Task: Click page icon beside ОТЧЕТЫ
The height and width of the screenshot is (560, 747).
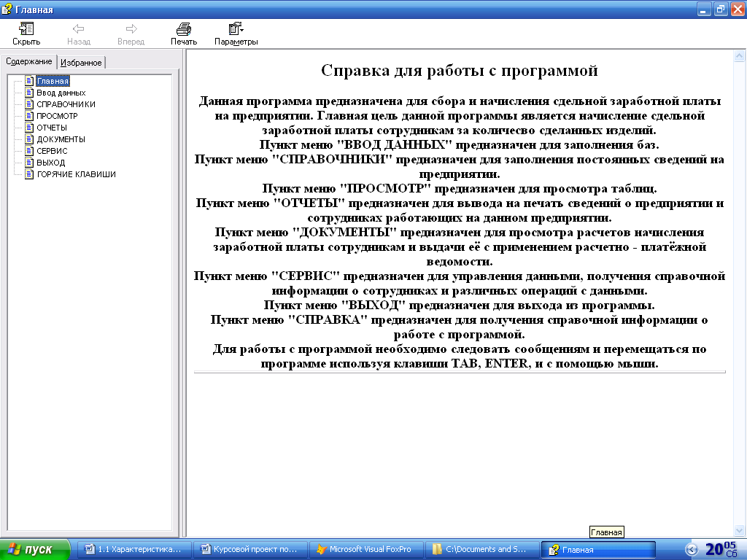Action: 29,127
